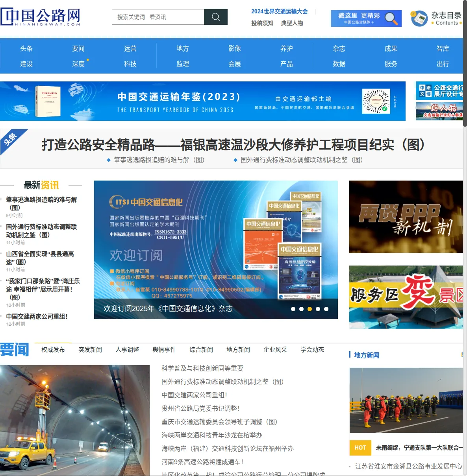Screen dimensions: 467x476
Task: Open latest news 我家门口那条路 展示周开幕
Action: pos(43,289)
